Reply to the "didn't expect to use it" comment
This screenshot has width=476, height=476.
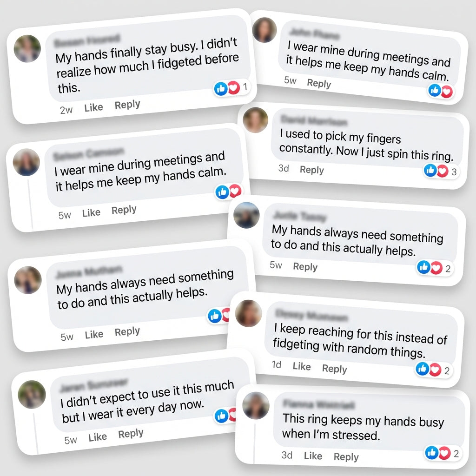[x=131, y=434]
